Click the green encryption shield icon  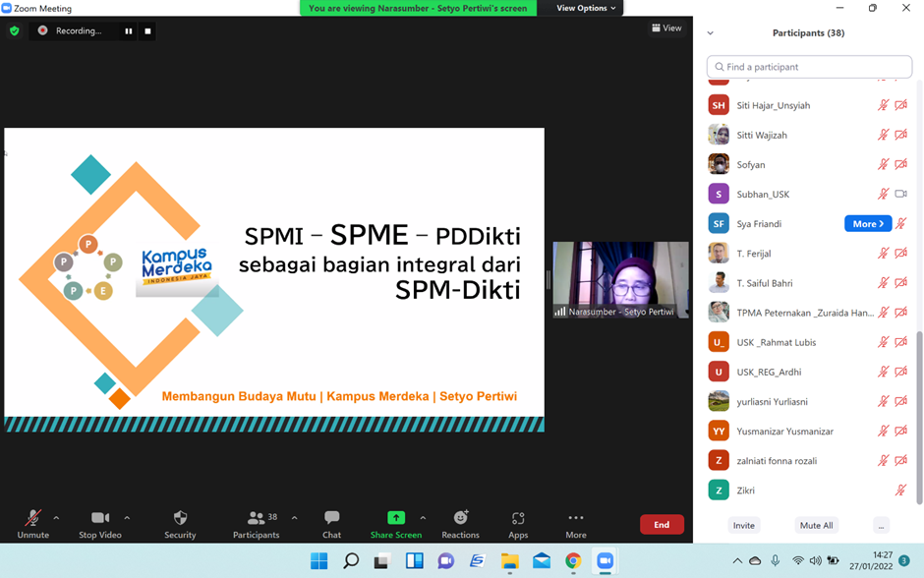[15, 30]
